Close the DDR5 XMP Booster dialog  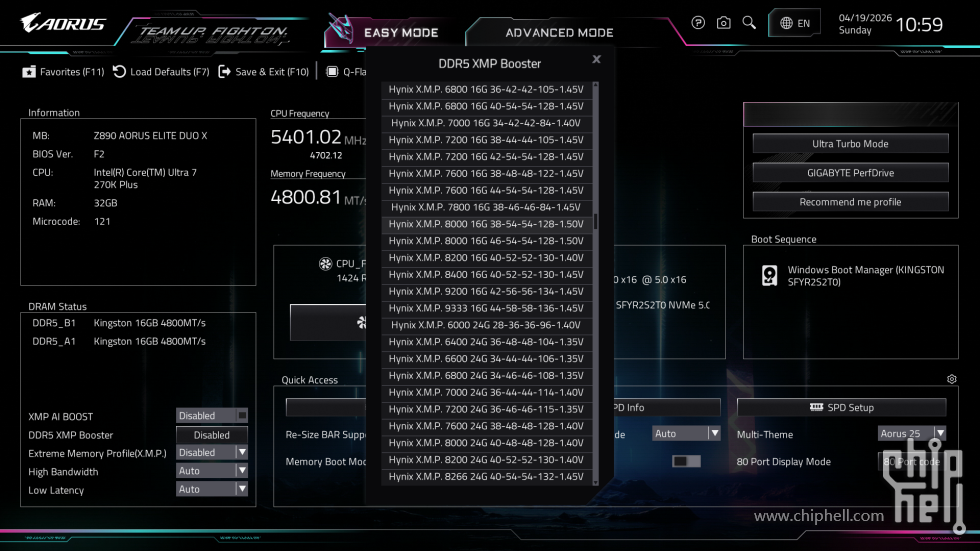pyautogui.click(x=596, y=59)
